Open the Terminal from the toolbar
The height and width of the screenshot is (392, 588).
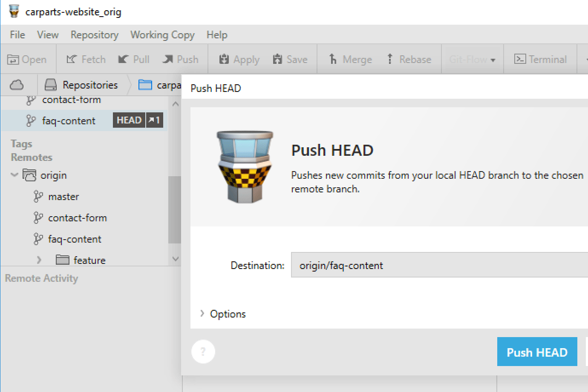pyautogui.click(x=540, y=59)
